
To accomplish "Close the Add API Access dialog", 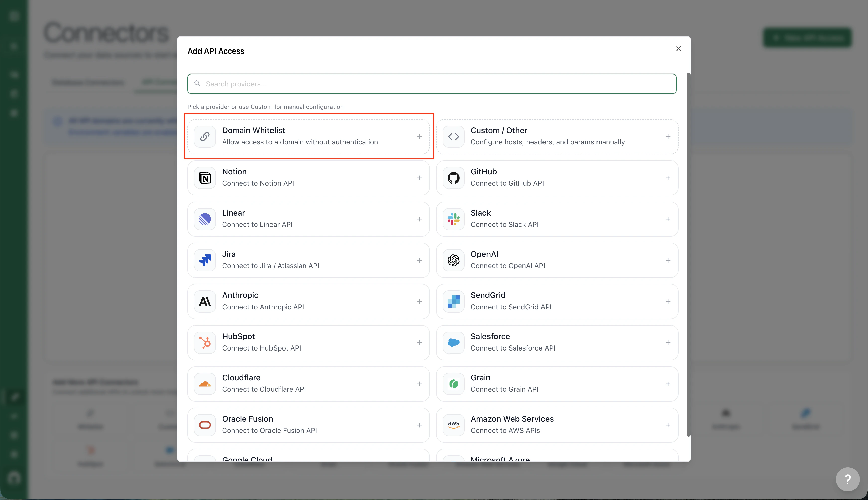I will coord(678,49).
